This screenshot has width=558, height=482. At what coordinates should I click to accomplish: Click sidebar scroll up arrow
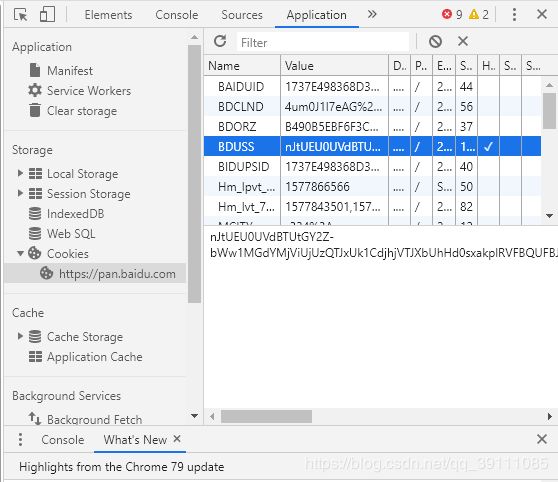pyautogui.click(x=194, y=37)
